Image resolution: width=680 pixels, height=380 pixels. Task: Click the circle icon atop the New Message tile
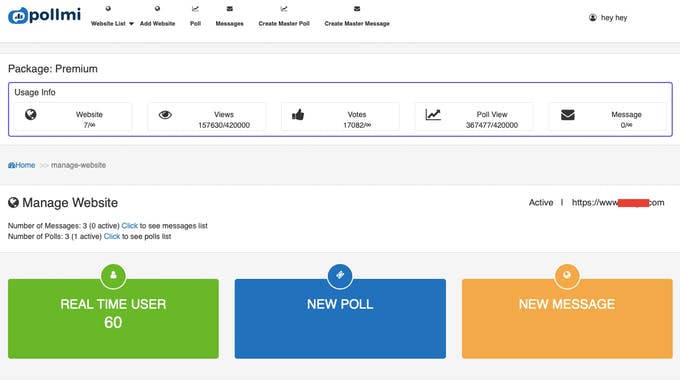tap(567, 275)
